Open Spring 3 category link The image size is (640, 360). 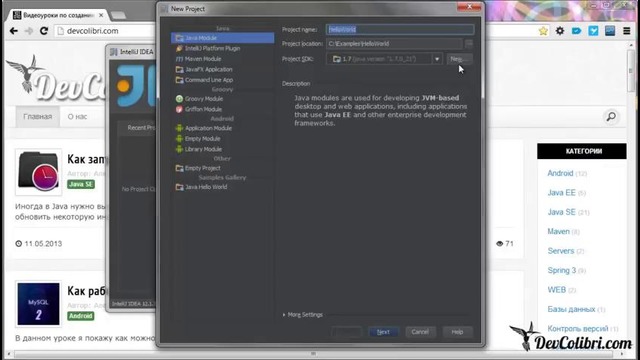click(562, 270)
